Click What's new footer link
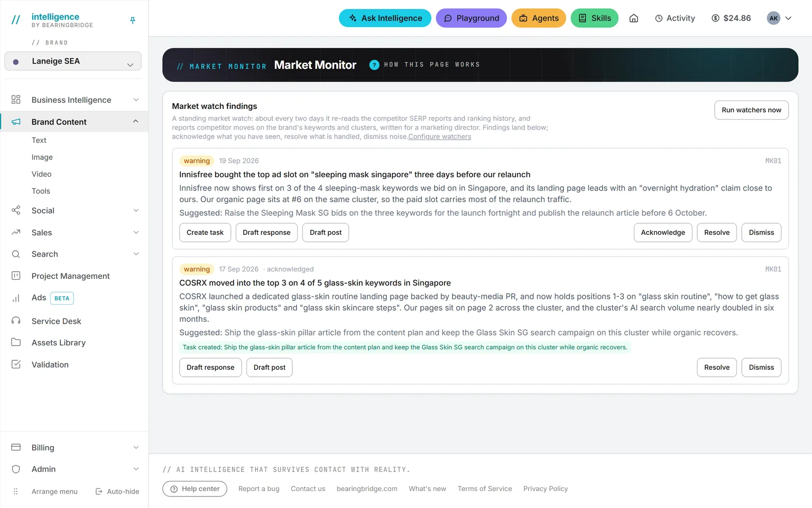The width and height of the screenshot is (812, 508). click(x=427, y=488)
